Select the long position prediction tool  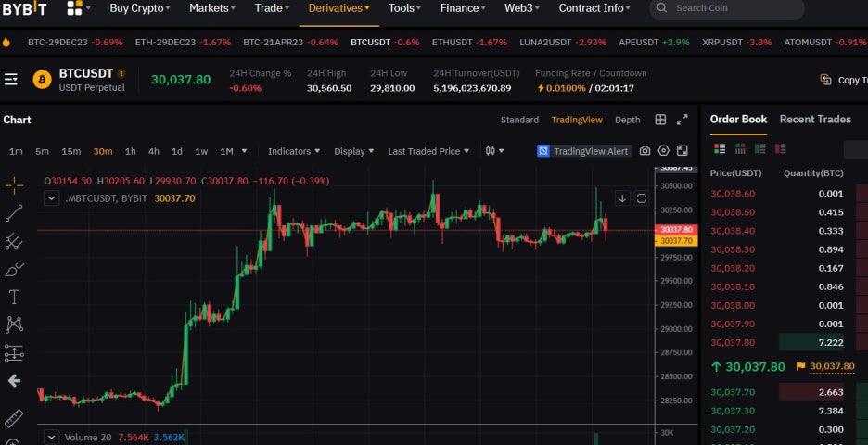(x=14, y=353)
